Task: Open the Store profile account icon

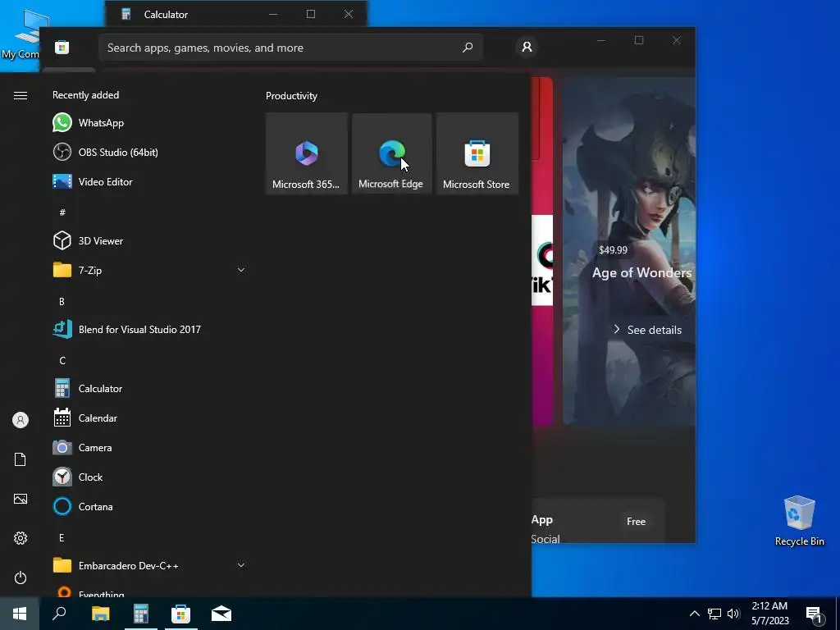Action: click(x=527, y=47)
